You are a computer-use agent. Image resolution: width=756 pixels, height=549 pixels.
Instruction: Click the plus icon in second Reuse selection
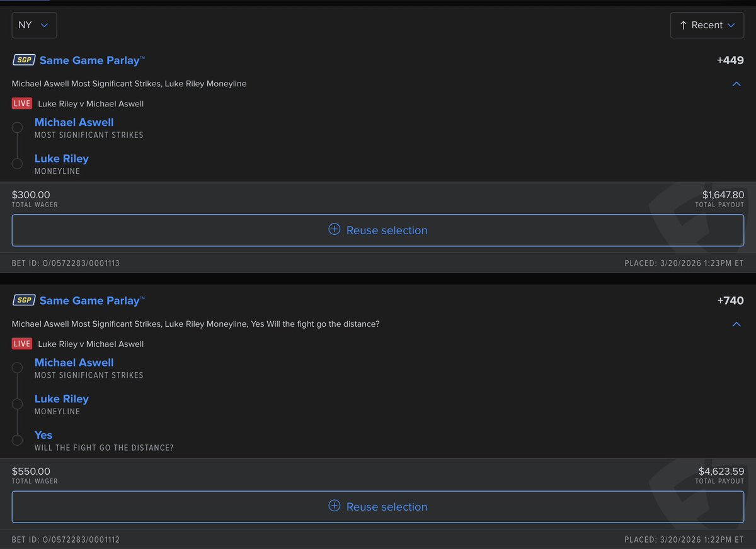[x=335, y=506]
